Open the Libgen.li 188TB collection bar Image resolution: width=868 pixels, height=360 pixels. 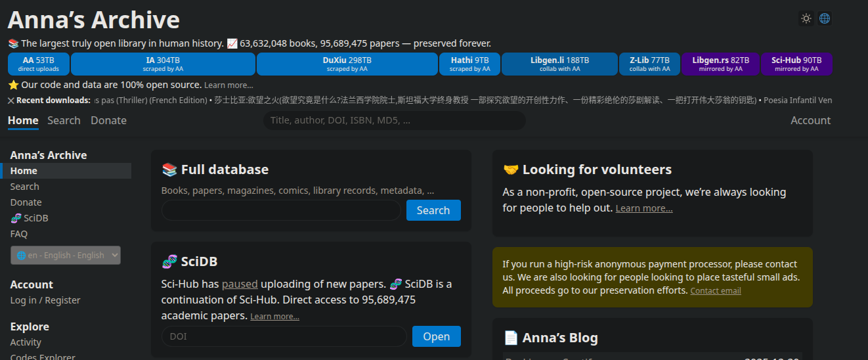pyautogui.click(x=560, y=64)
